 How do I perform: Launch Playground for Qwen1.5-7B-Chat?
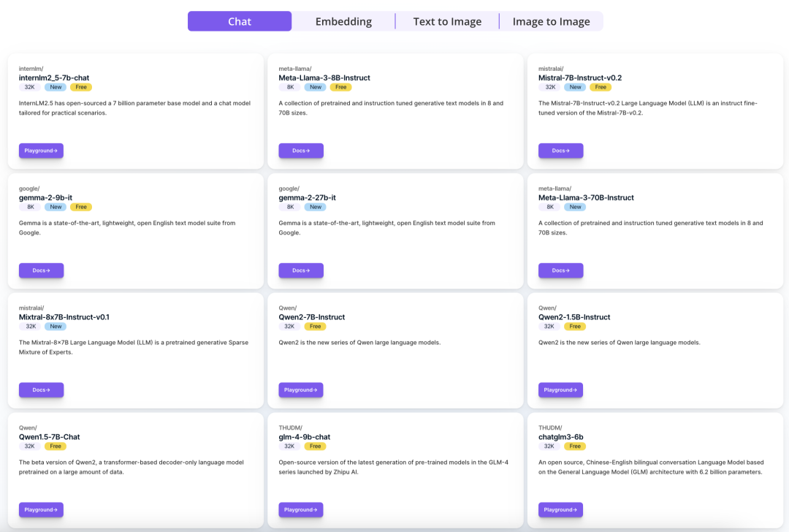tap(41, 510)
